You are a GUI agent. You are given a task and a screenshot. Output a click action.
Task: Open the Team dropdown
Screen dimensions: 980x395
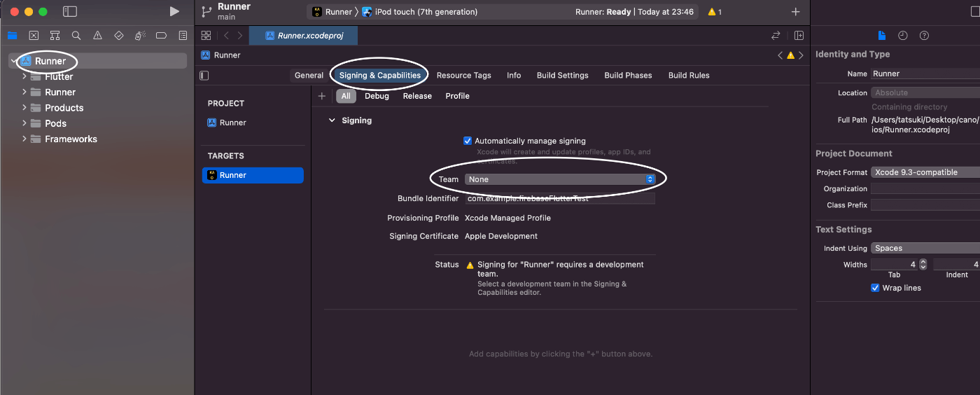[x=560, y=179]
